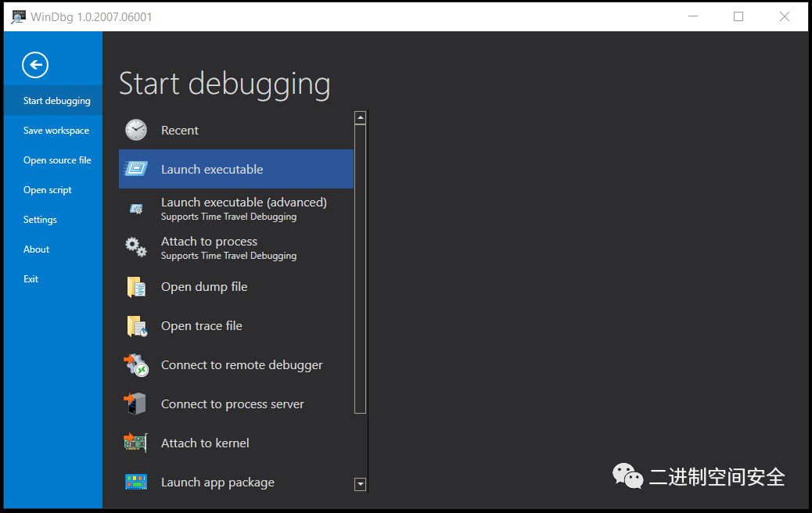Viewport: 812px width, 513px height.
Task: Click the Open trace file folder icon
Action: 137,326
